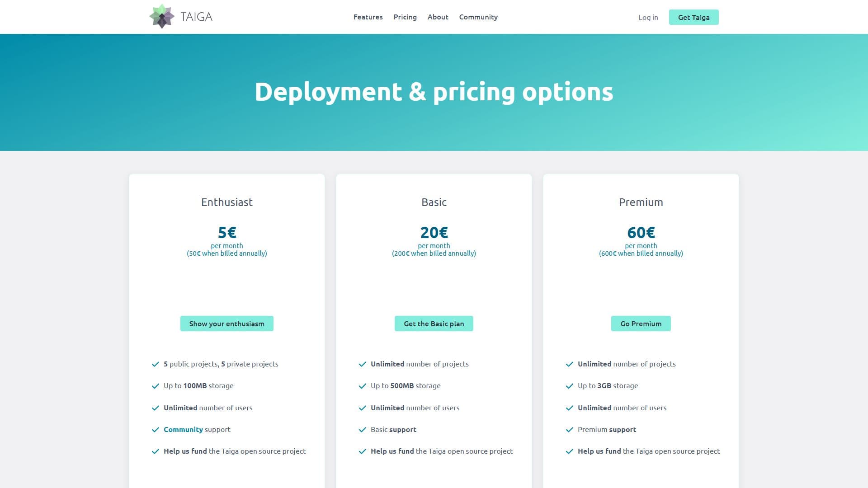
Task: Click 600€ when billed annually text
Action: click(641, 253)
